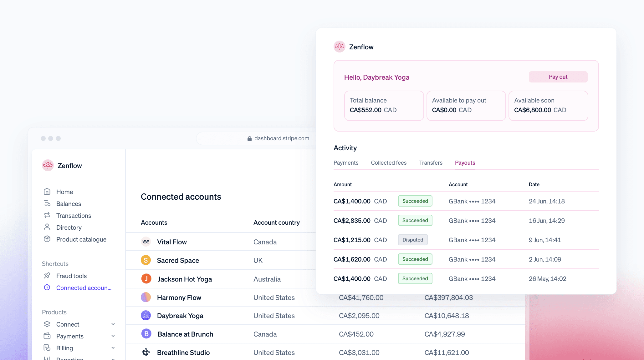Open the Connected accounts shortcut link
The width and height of the screenshot is (644, 360).
pos(84,288)
